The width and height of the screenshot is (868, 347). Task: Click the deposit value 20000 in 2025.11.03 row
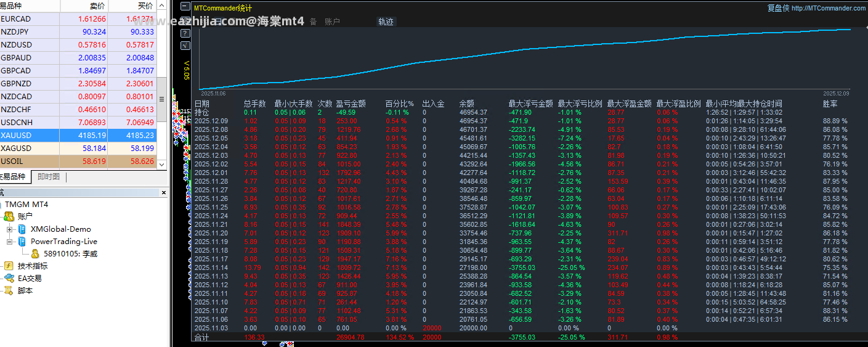[x=432, y=328]
